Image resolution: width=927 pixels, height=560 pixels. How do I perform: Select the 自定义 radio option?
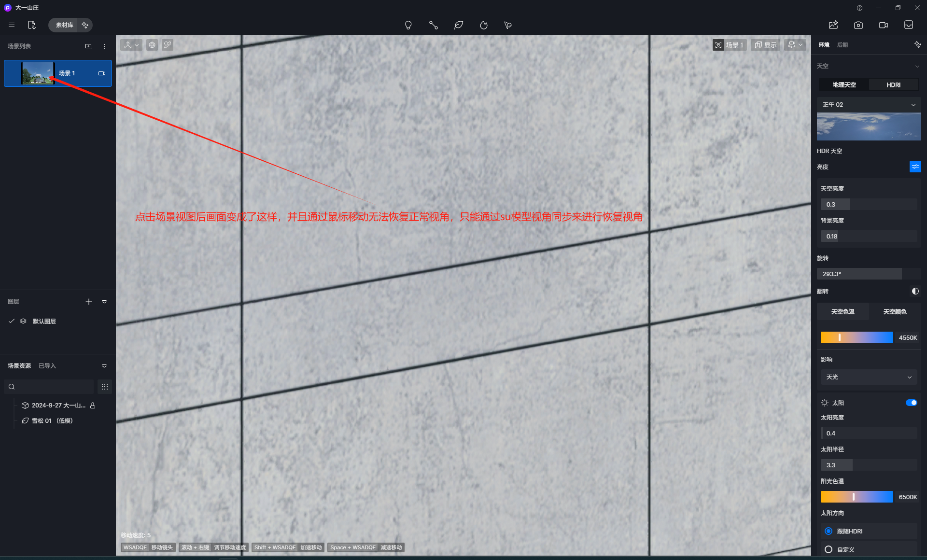pyautogui.click(x=829, y=549)
